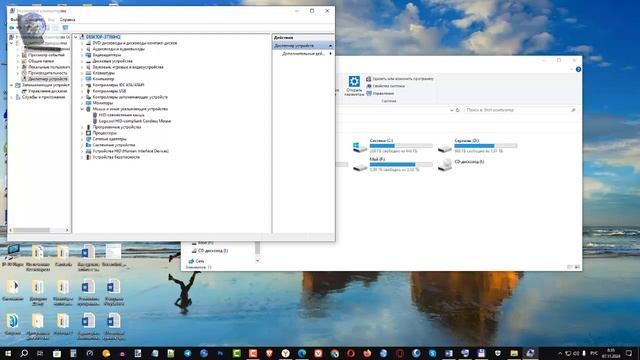Click the Компьютер category icon
Viewport: 640px width, 360px height.
click(88, 79)
